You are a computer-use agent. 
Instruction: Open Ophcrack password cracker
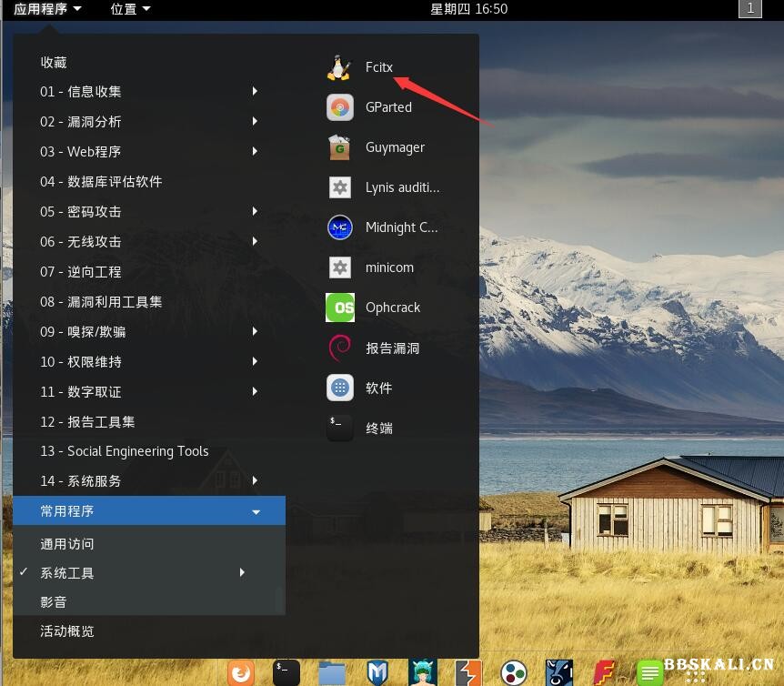[393, 307]
